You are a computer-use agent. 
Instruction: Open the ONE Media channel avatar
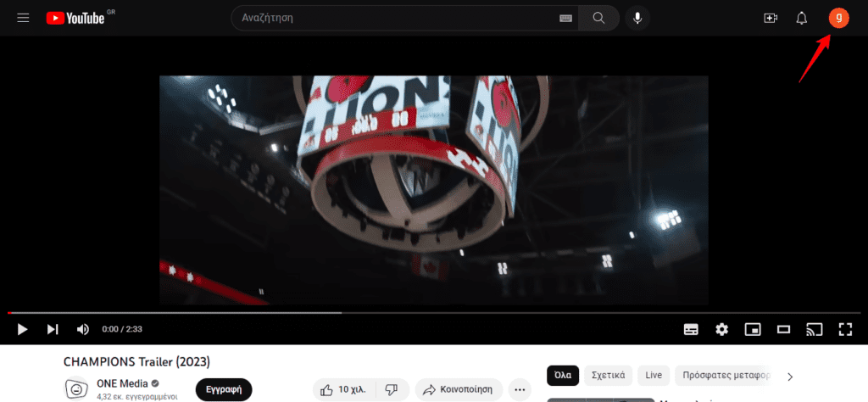(75, 389)
